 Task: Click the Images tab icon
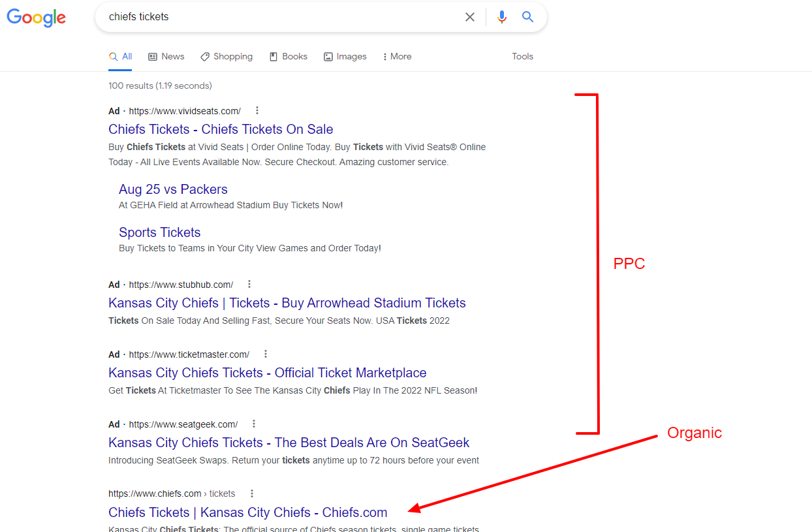click(x=328, y=57)
